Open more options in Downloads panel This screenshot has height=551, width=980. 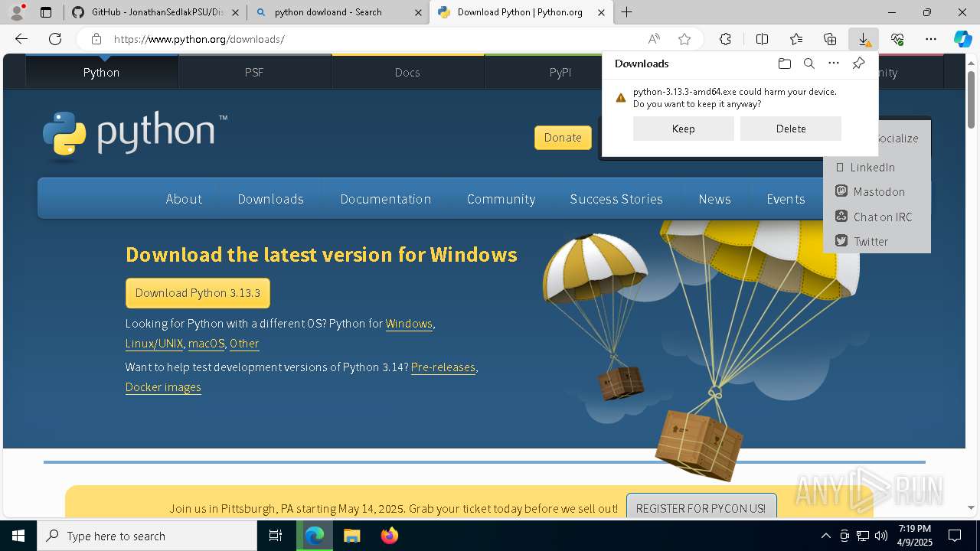[x=834, y=64]
